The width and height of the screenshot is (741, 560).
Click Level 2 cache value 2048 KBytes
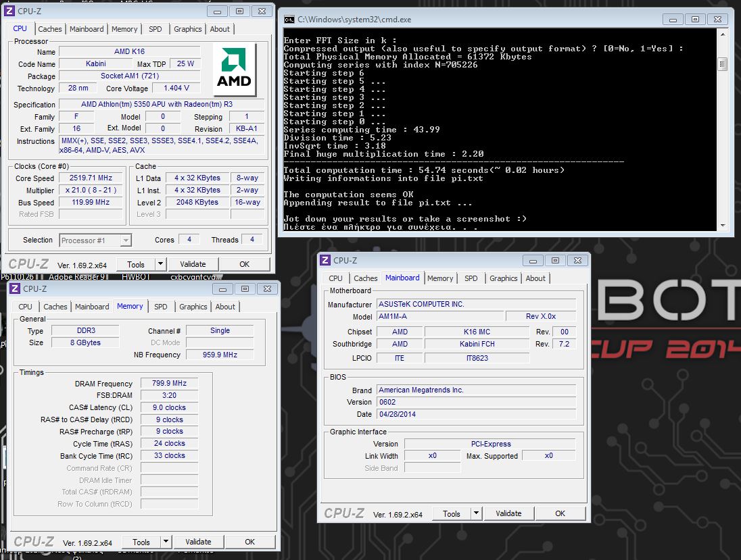pyautogui.click(x=197, y=202)
